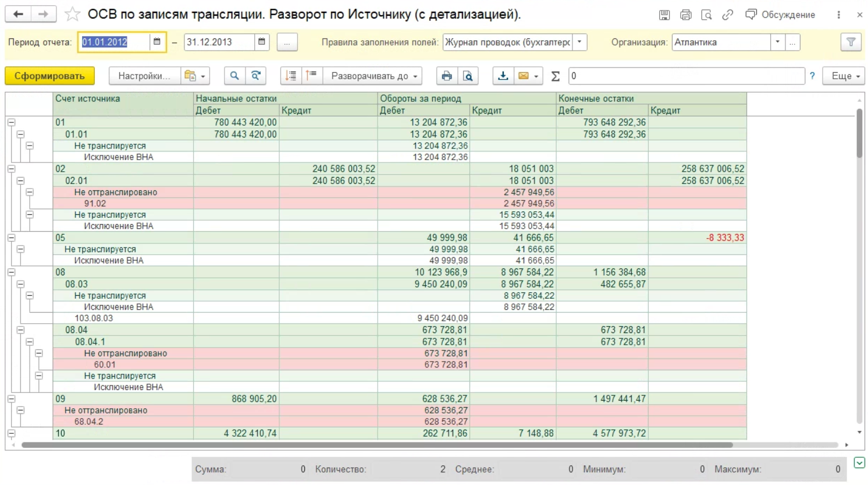Collapse the account 01 tree group
This screenshot has width=868, height=485.
click(x=11, y=122)
